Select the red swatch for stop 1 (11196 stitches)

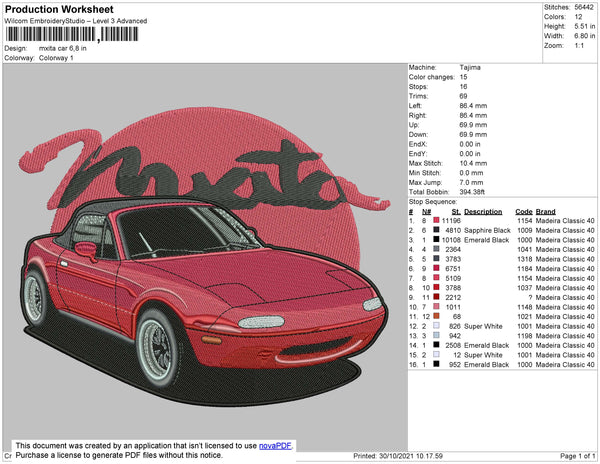[436, 221]
